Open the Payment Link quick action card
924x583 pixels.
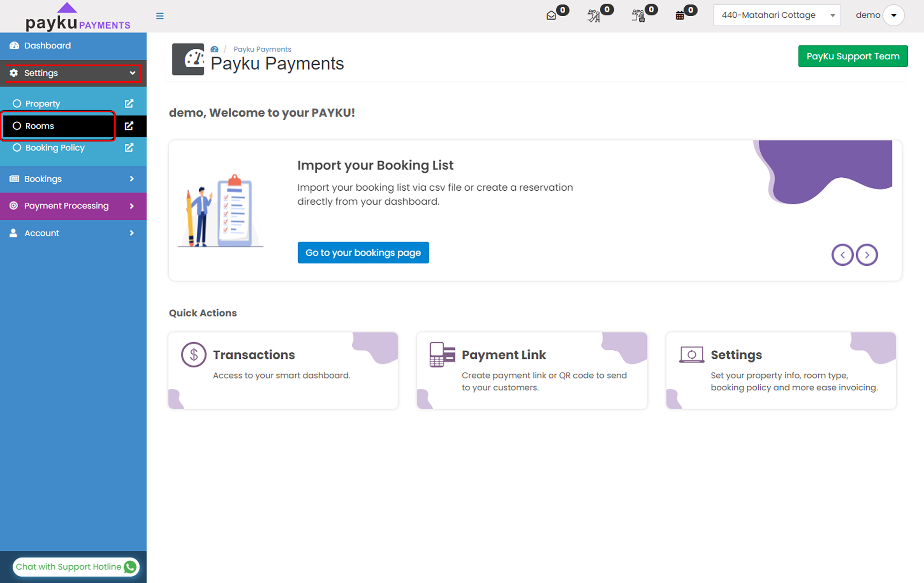pos(532,370)
